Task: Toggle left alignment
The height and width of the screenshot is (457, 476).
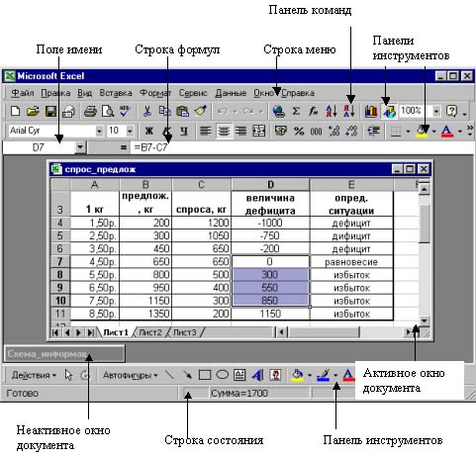Action: tap(206, 131)
